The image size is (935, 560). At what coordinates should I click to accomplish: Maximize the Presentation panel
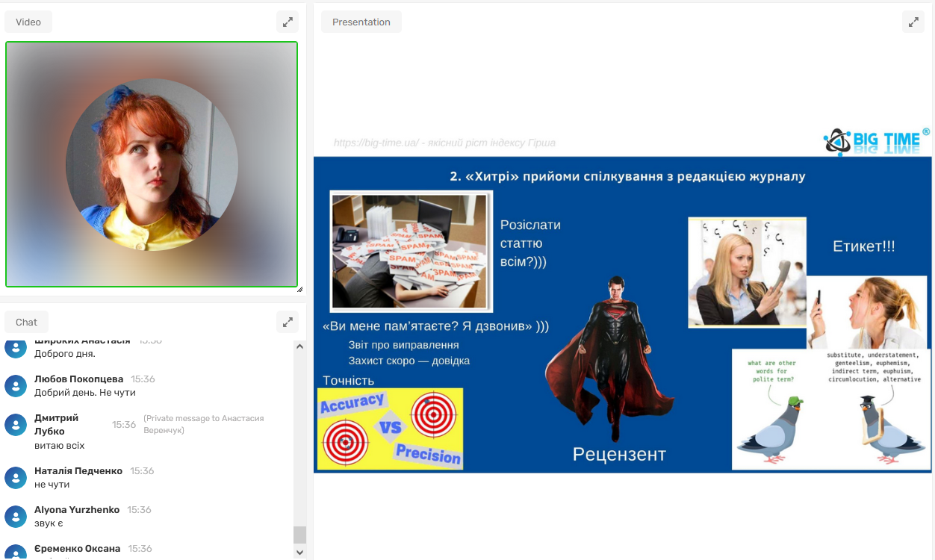[x=913, y=22]
